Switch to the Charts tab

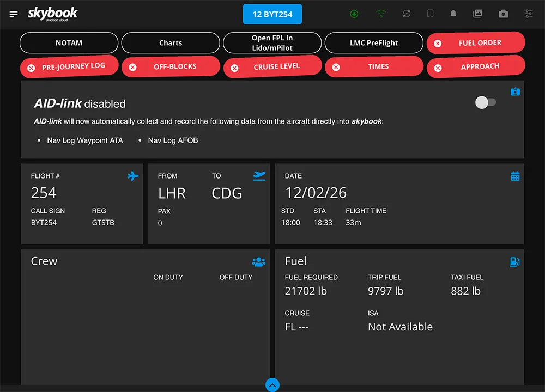pos(171,43)
